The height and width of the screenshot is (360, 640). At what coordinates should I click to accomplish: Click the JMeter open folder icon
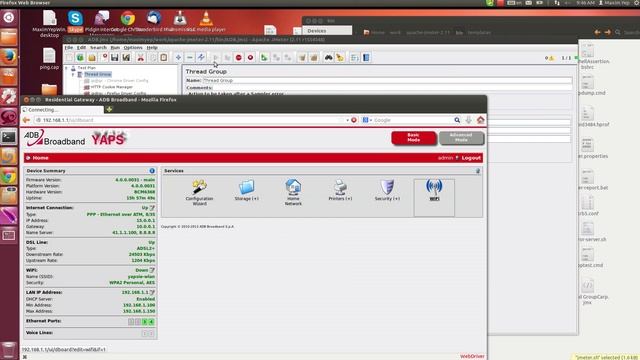tap(92, 58)
